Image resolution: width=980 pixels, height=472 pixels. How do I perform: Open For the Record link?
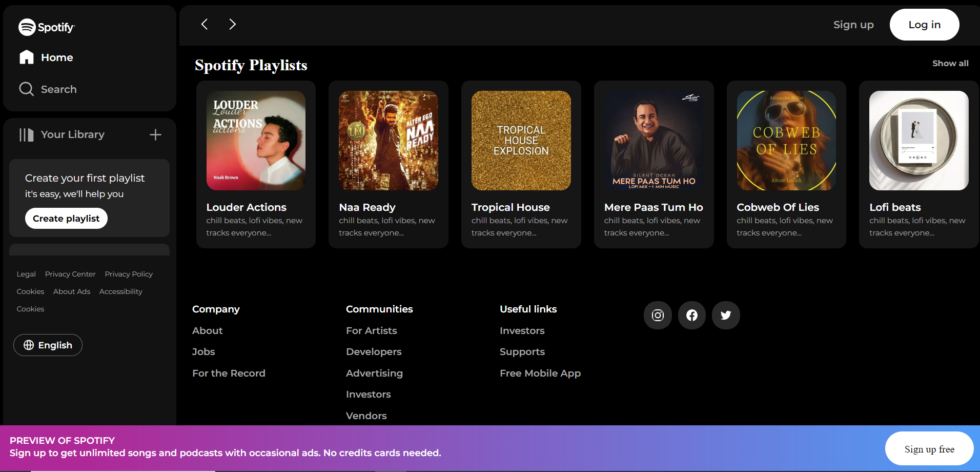(x=229, y=373)
